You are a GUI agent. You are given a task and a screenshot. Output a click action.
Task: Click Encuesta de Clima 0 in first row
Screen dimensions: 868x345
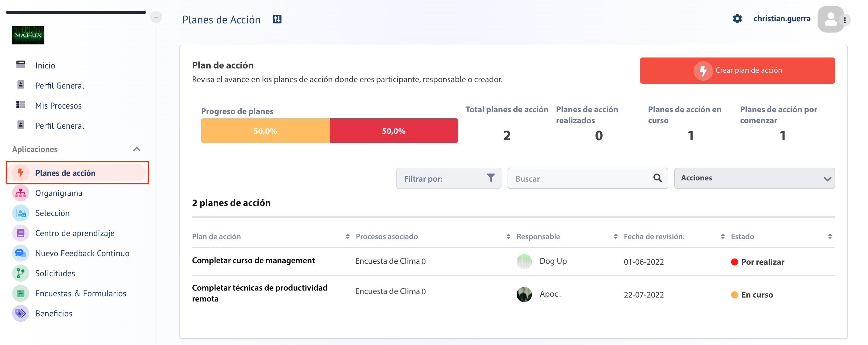coord(390,261)
